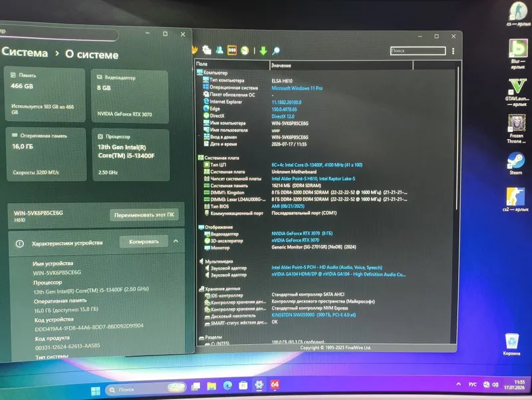The width and height of the screenshot is (532, 400).
Task: Select the Тип компьютера row
Action: 247,81
